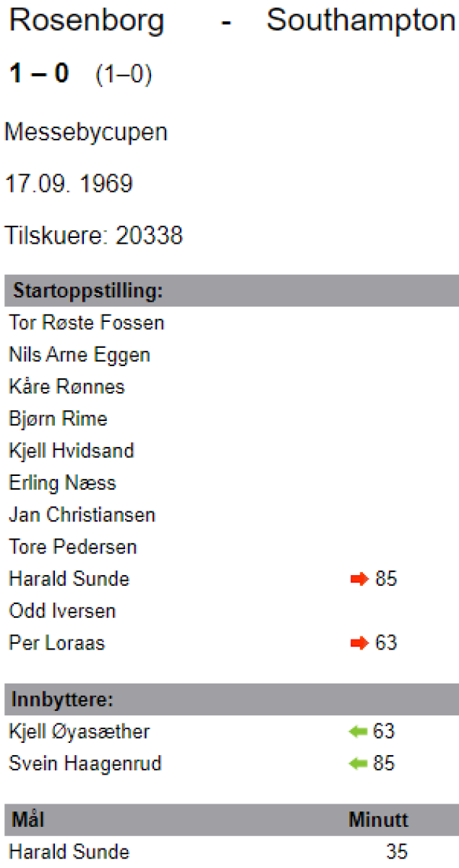
Task: Click the Messebycupen competition name
Action: coord(86,132)
